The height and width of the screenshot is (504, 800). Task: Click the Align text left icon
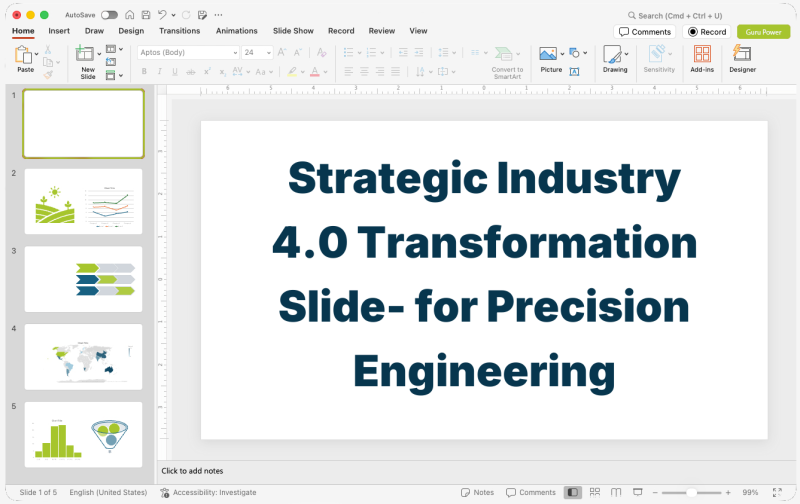348,71
